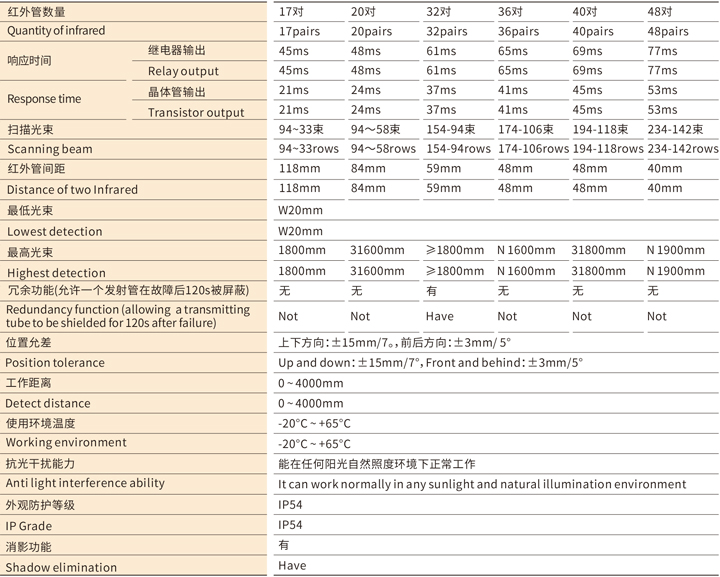720x577 pixels.
Task: Select the '40pairs' cell
Action: pyautogui.click(x=593, y=32)
